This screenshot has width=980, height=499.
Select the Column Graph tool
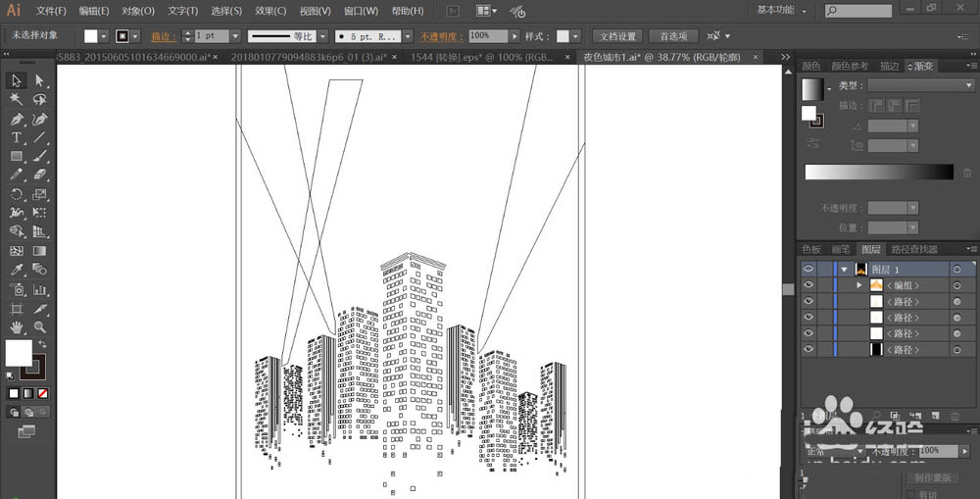point(40,289)
